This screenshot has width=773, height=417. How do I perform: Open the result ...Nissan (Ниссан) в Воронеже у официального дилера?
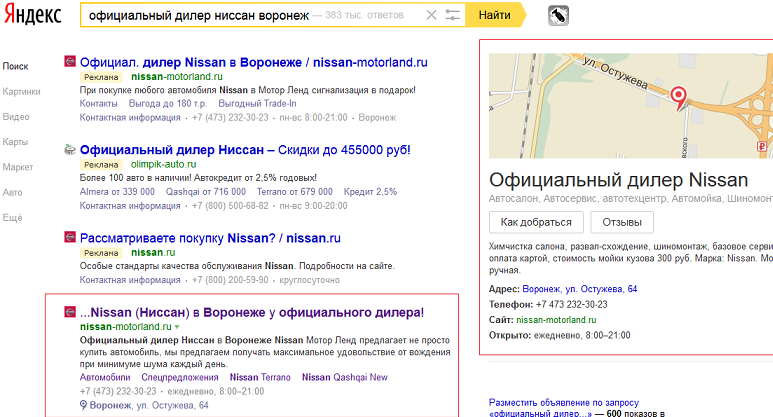click(x=251, y=312)
